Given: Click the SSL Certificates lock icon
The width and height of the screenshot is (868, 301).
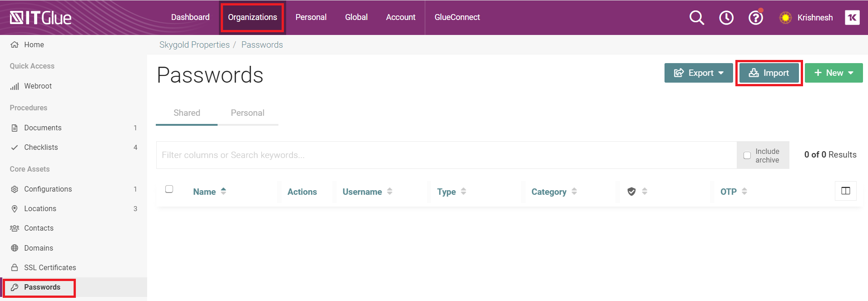Looking at the screenshot, I should tap(15, 267).
